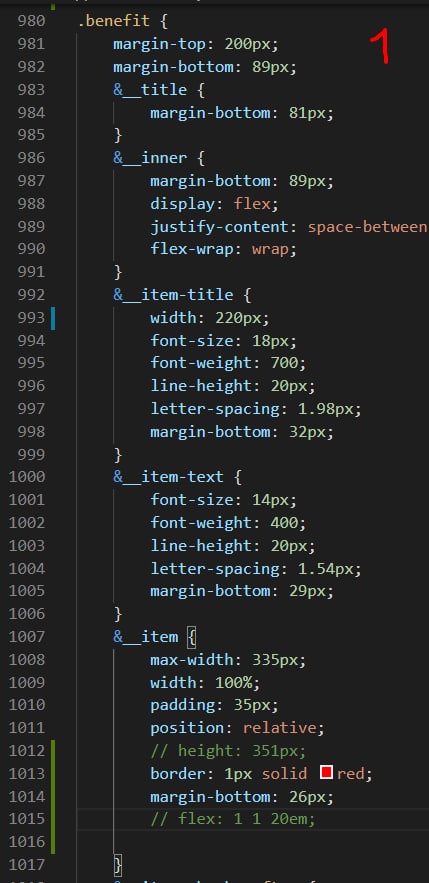Click 'font-weight: 400;' declaration
The height and width of the screenshot is (883, 429).
(228, 523)
